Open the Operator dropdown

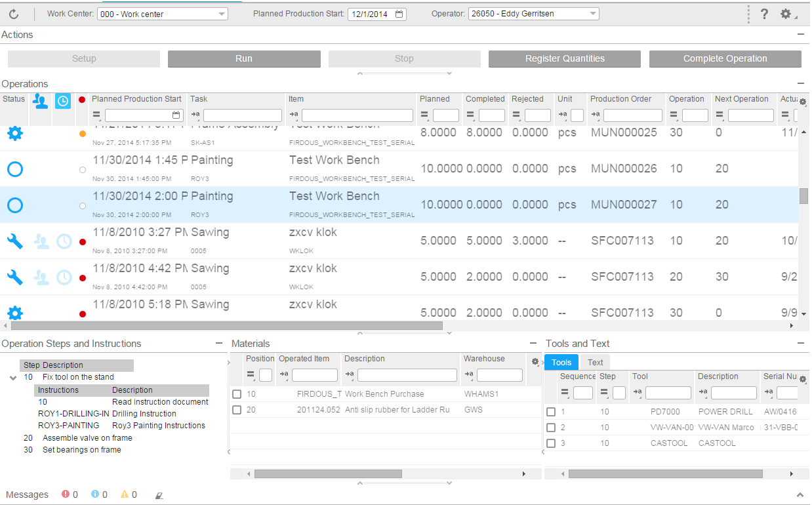[x=592, y=14]
